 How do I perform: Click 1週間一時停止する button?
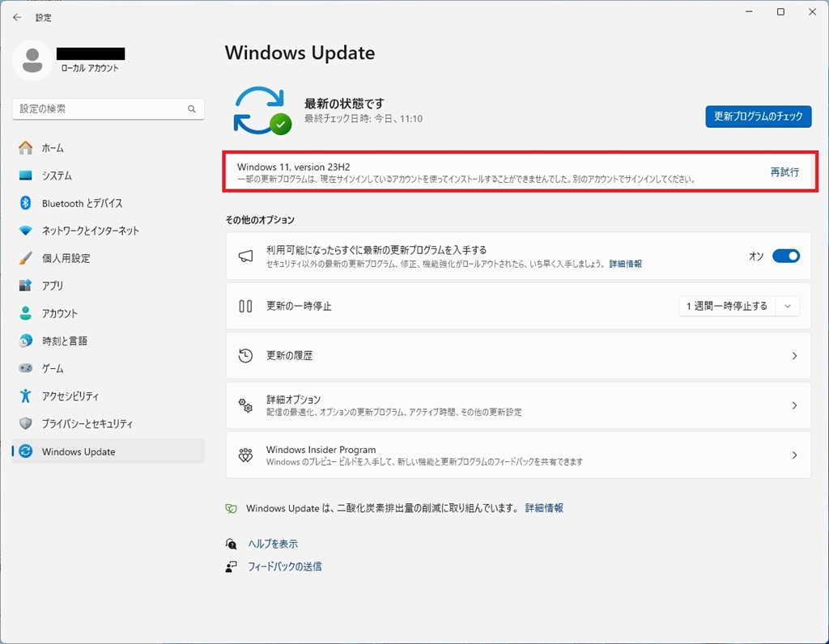click(727, 307)
